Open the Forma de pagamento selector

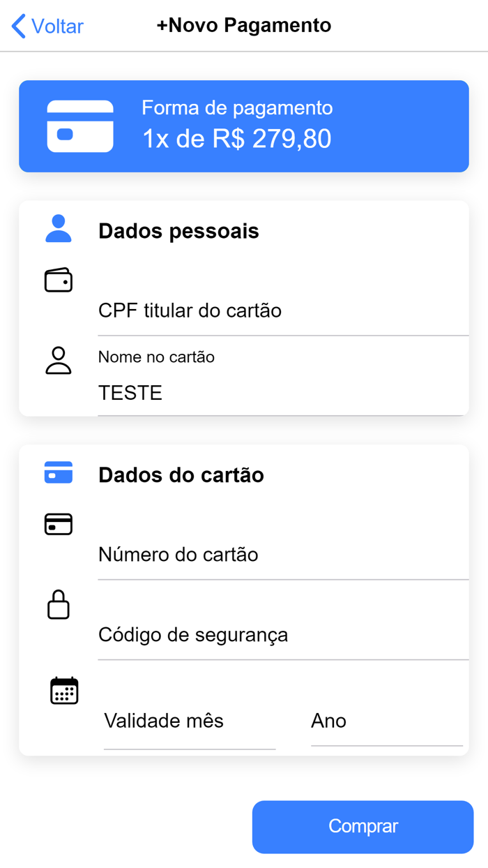[237, 108]
